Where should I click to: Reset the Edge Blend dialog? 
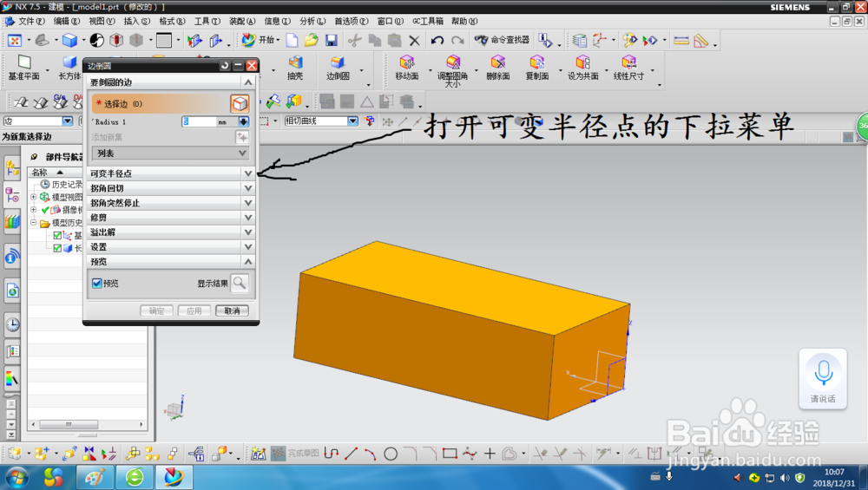tap(224, 65)
